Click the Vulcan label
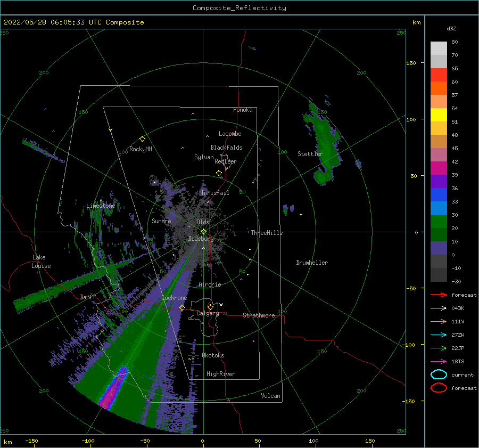The height and width of the screenshot is (448, 479). (270, 396)
